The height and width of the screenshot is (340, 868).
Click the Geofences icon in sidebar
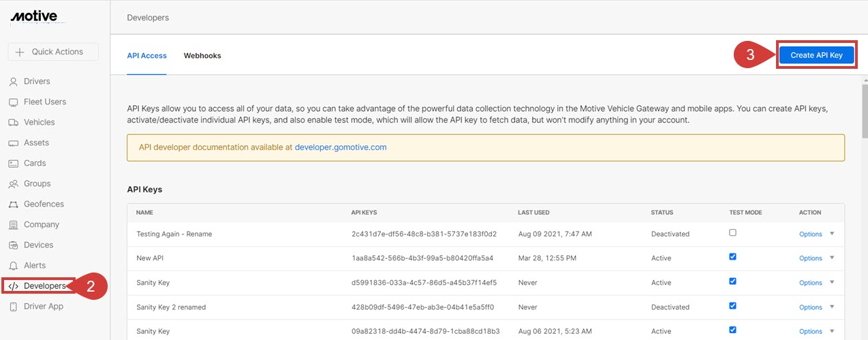[x=13, y=204]
